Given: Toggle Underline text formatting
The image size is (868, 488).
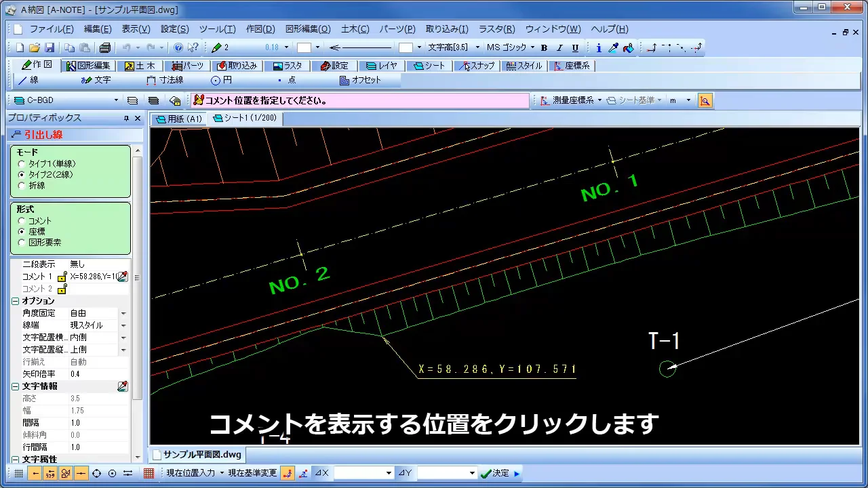Looking at the screenshot, I should 575,47.
